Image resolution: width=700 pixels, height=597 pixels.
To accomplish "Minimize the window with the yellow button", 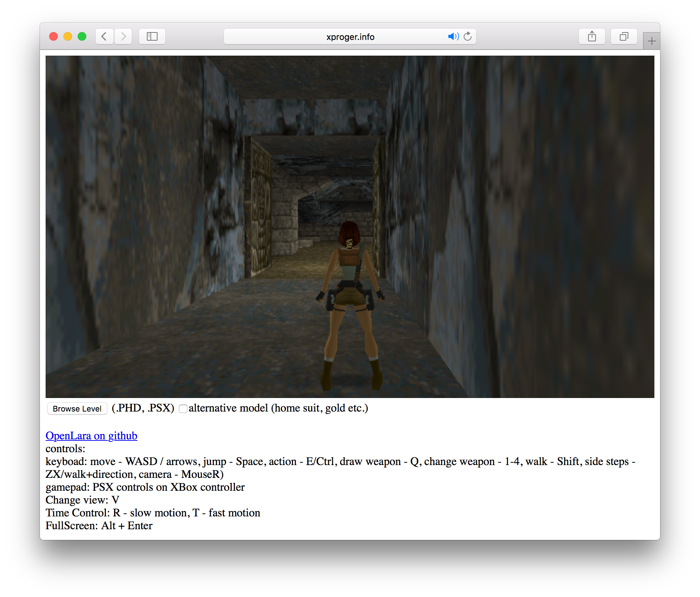I will (68, 36).
